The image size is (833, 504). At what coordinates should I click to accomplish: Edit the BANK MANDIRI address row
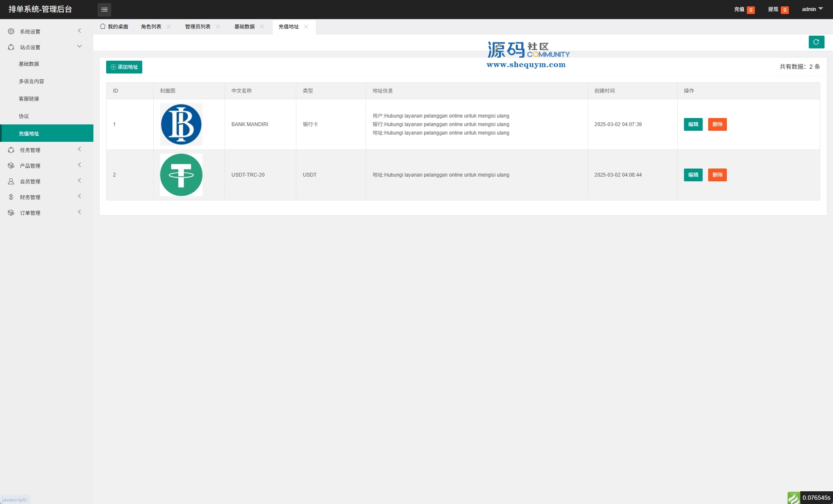click(693, 124)
